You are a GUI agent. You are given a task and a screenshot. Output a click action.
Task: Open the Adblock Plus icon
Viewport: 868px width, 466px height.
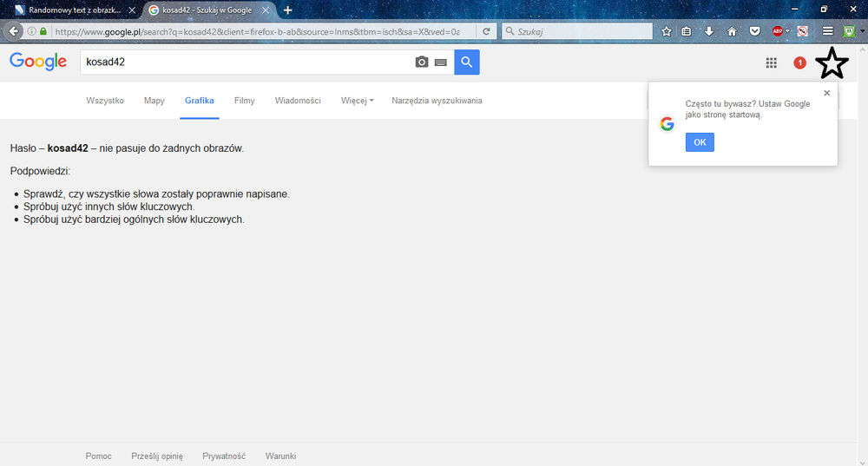coord(777,31)
